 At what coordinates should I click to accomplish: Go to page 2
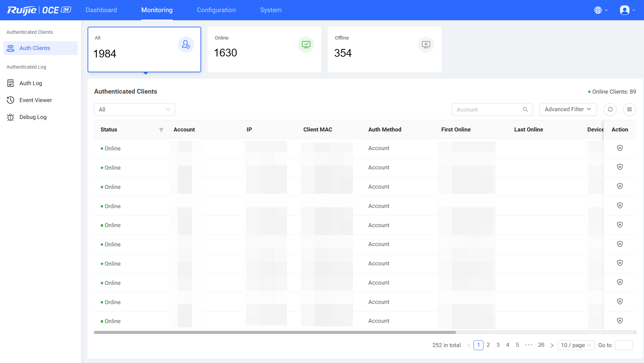pyautogui.click(x=488, y=345)
